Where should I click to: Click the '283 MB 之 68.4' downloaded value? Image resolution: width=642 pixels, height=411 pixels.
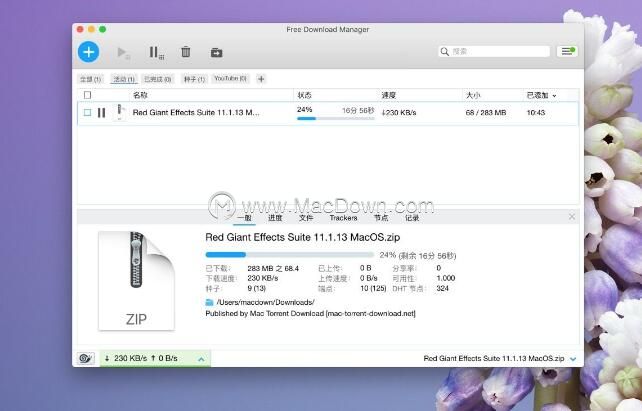click(273, 269)
